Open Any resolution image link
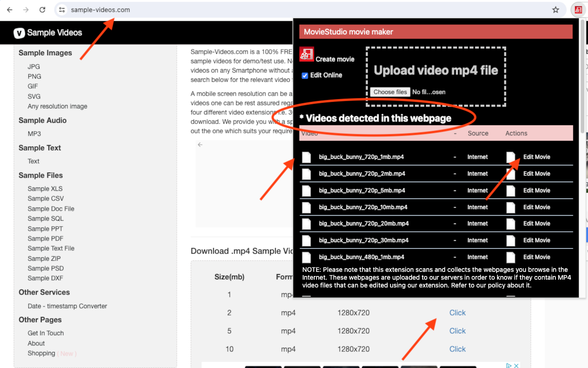Screen dimensions: 588x368 [x=57, y=106]
